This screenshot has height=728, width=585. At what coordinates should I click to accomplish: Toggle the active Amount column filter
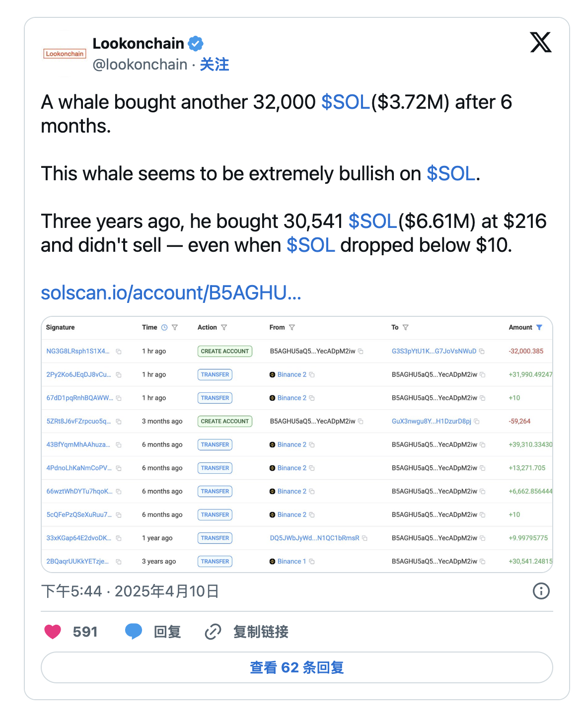point(539,328)
